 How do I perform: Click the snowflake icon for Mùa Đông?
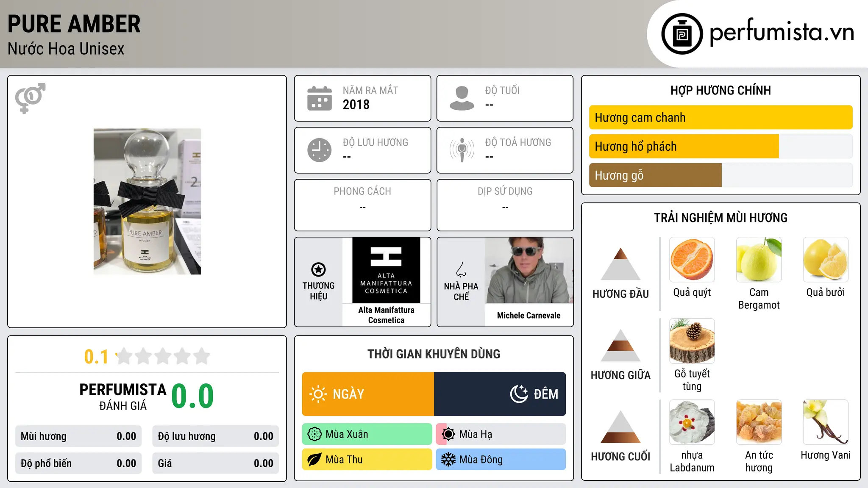(x=448, y=460)
